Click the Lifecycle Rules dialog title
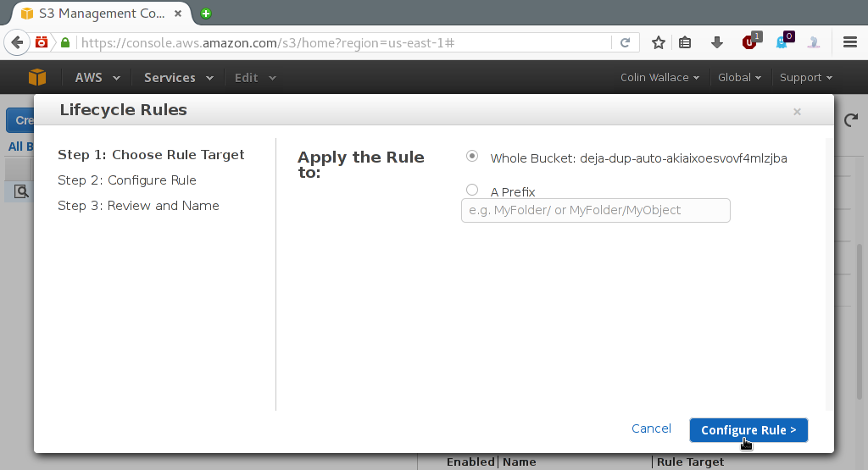The height and width of the screenshot is (470, 868). coord(124,110)
